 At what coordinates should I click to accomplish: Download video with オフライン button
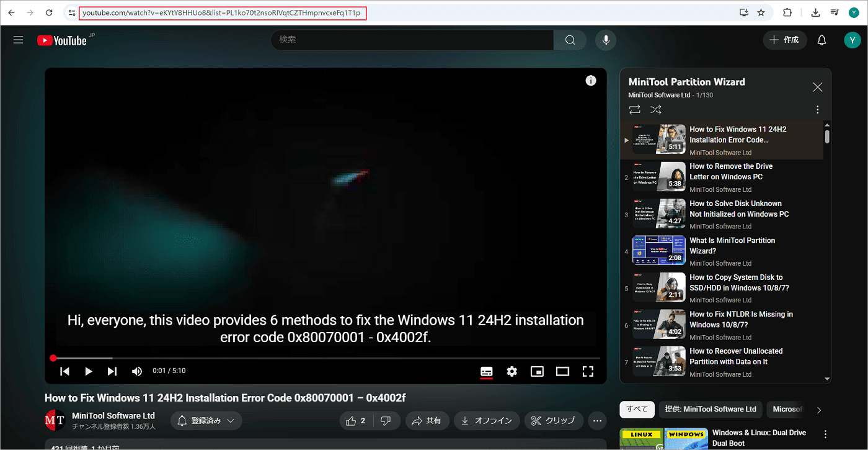(x=487, y=421)
